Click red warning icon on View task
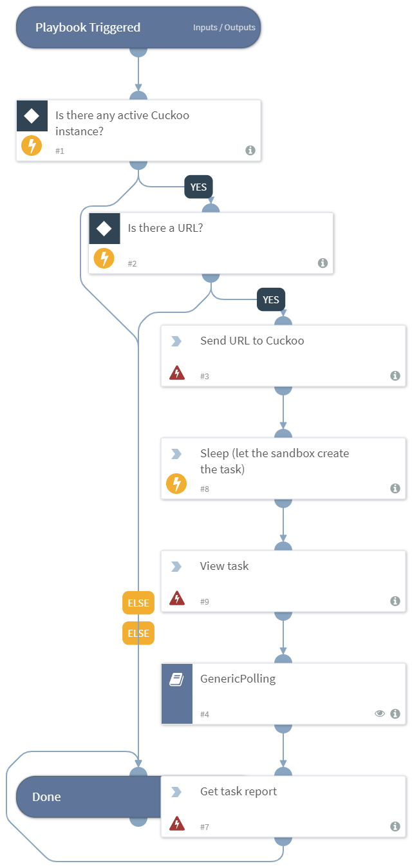This screenshot has height=868, width=412. coord(176,598)
